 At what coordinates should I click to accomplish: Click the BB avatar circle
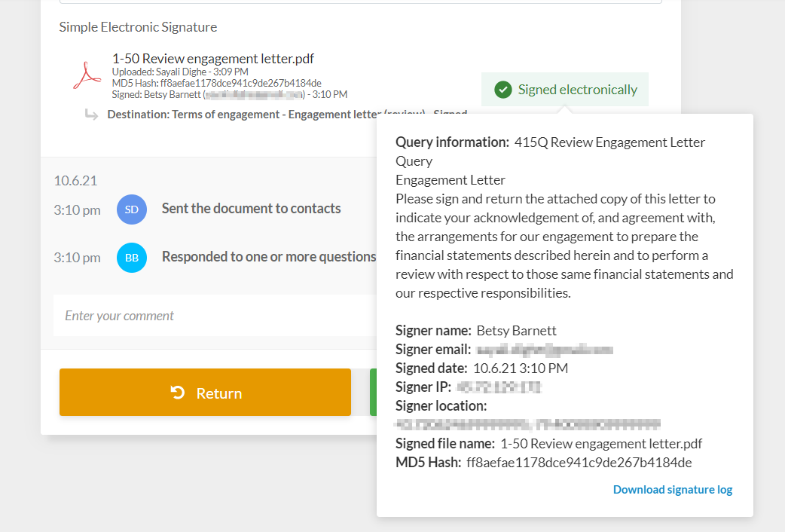click(132, 258)
